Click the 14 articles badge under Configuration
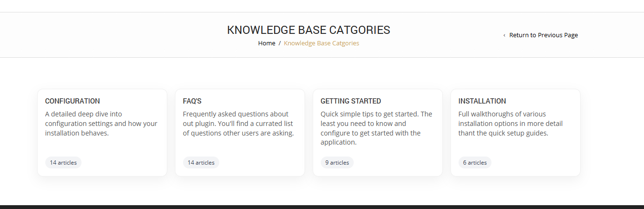 63,163
